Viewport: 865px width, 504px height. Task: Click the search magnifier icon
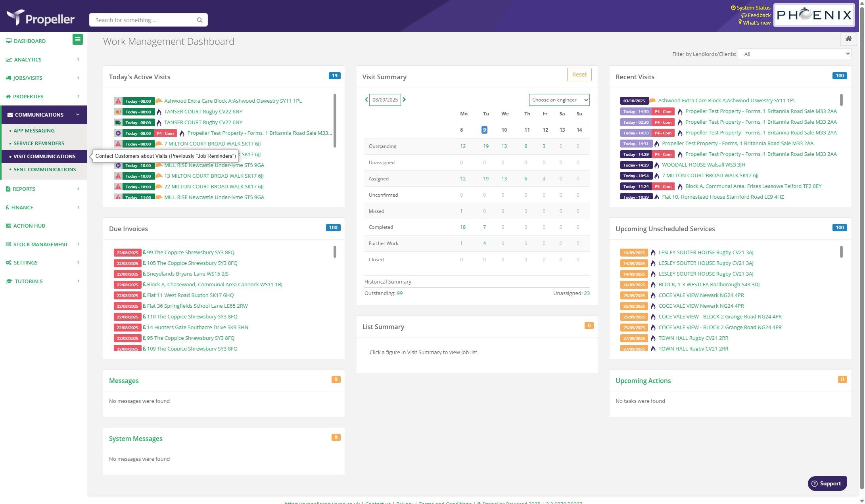click(199, 20)
